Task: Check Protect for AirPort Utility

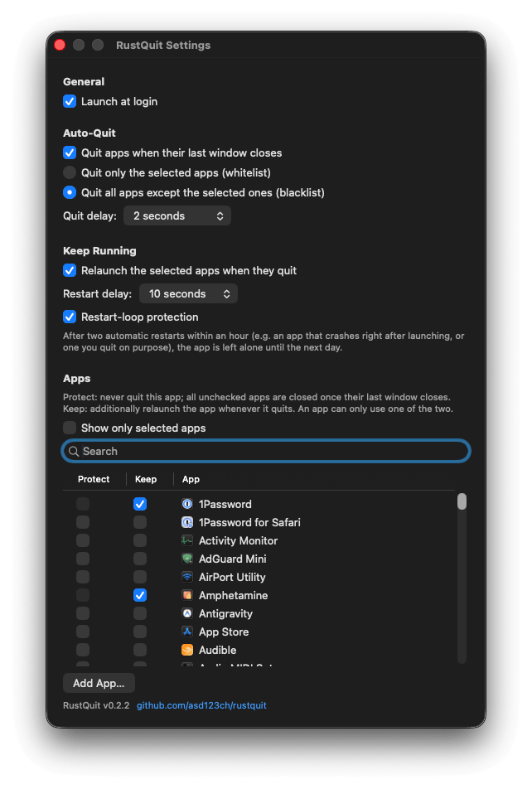Action: (83, 577)
